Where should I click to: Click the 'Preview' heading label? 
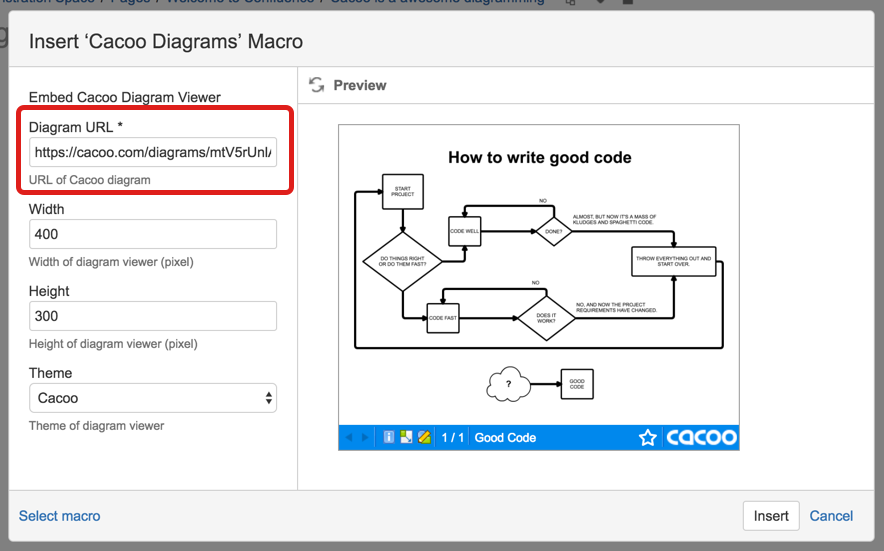click(x=360, y=85)
